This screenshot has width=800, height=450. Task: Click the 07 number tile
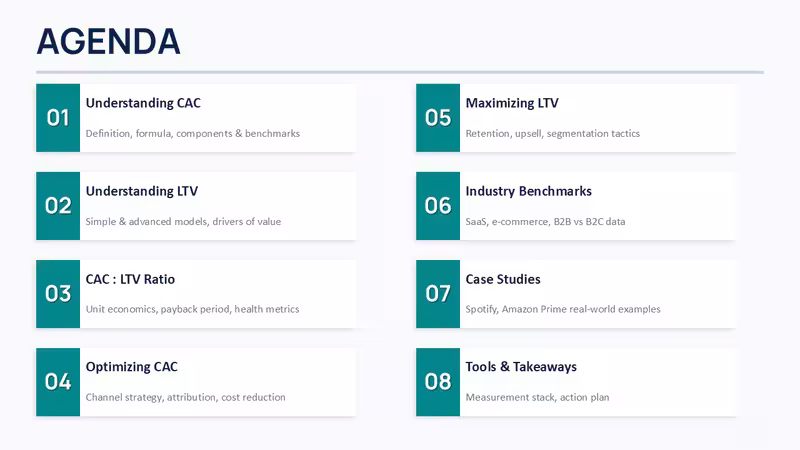(x=438, y=294)
